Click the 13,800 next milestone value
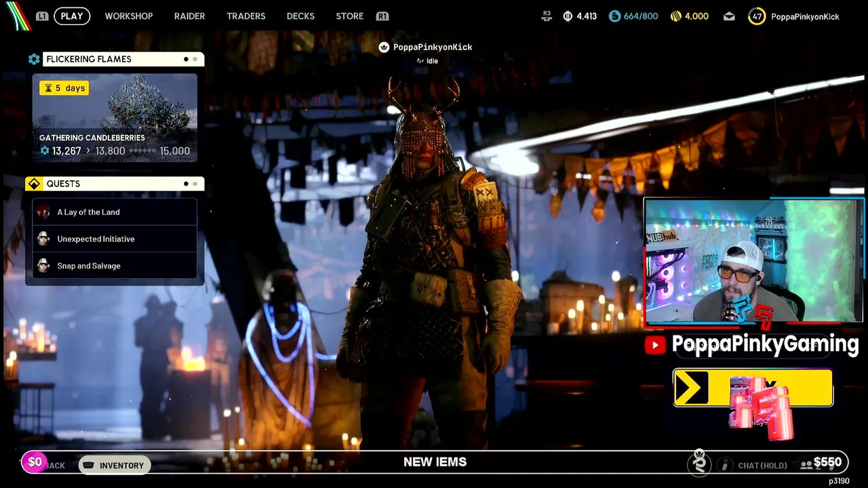Screen dimensions: 868x488 (110, 151)
